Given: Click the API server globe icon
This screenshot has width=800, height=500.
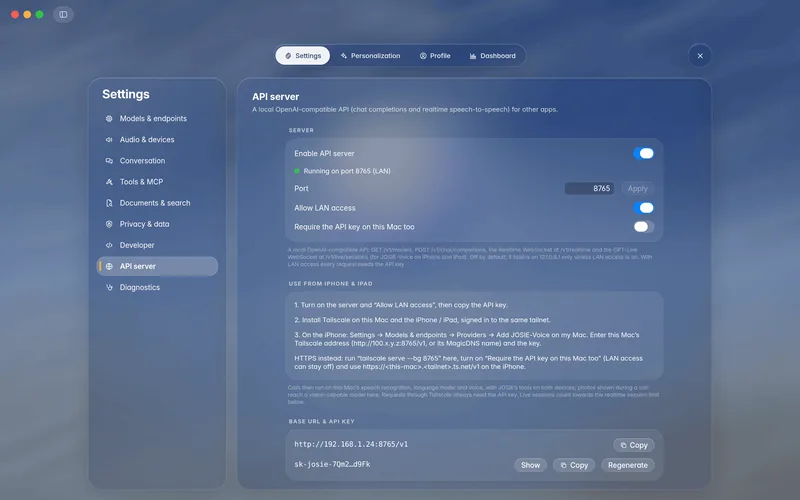Looking at the screenshot, I should (x=109, y=266).
